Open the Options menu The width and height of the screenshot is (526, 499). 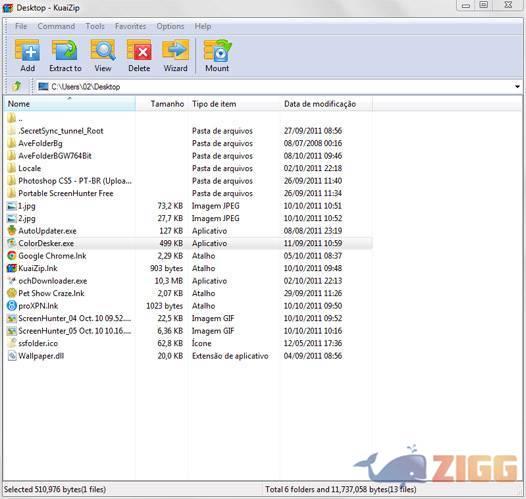(170, 26)
